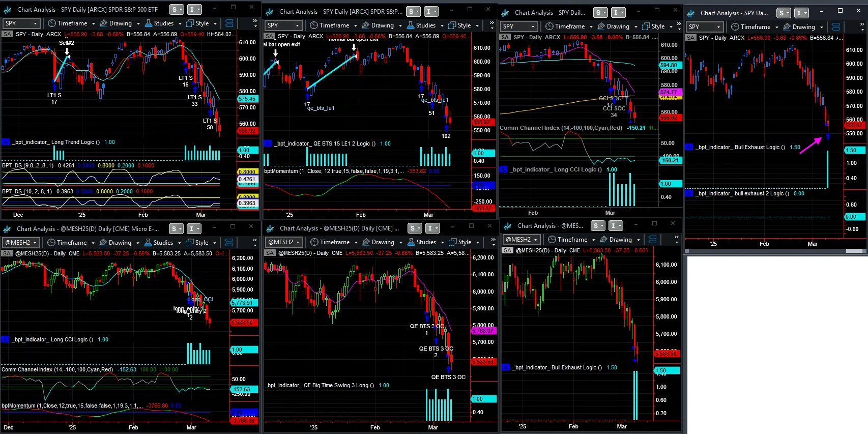Open Studies flask icon in SPDR S&P 500 ETF window
This screenshot has width=868, height=434.
point(149,23)
